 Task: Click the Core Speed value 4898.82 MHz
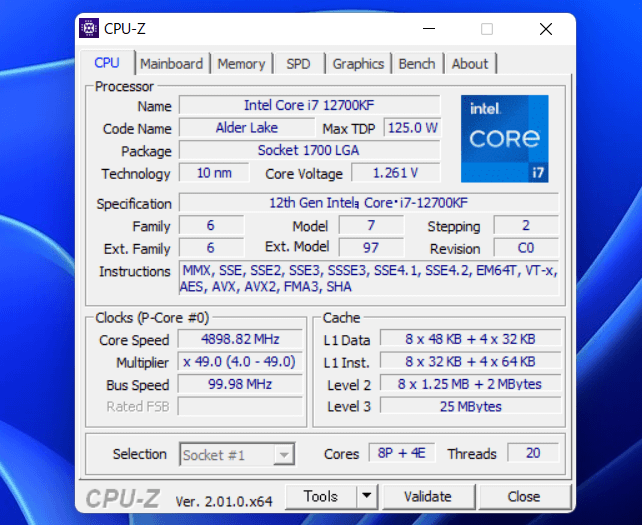click(x=240, y=339)
